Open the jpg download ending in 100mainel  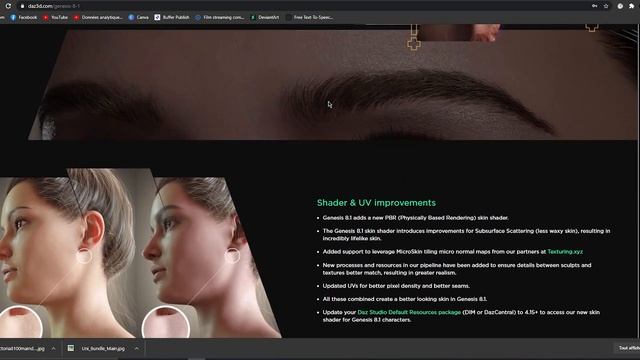(22, 349)
